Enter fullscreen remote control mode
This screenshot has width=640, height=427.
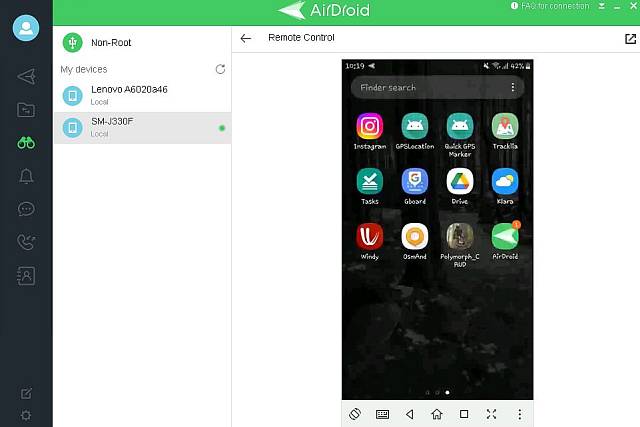[491, 414]
